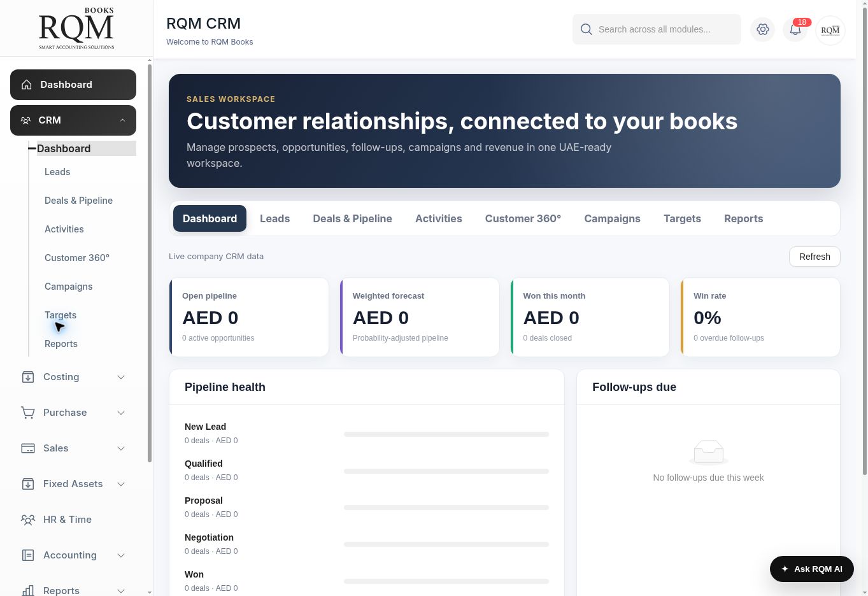Click the New Lead pipeline progress bar
Screen dimensions: 868x596
point(446,434)
